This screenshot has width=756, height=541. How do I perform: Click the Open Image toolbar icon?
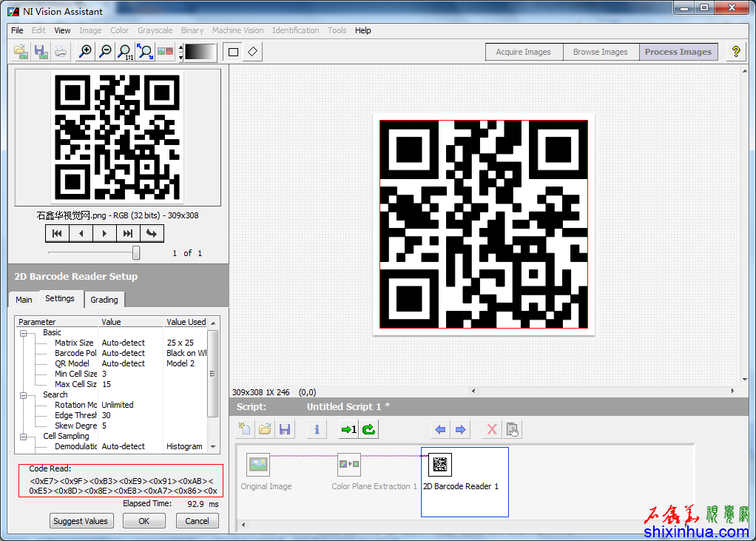(21, 52)
